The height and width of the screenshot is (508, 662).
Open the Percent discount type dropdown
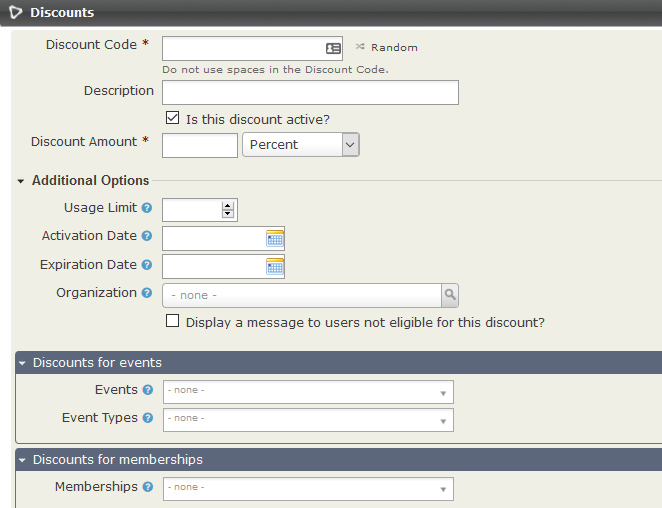[300, 145]
